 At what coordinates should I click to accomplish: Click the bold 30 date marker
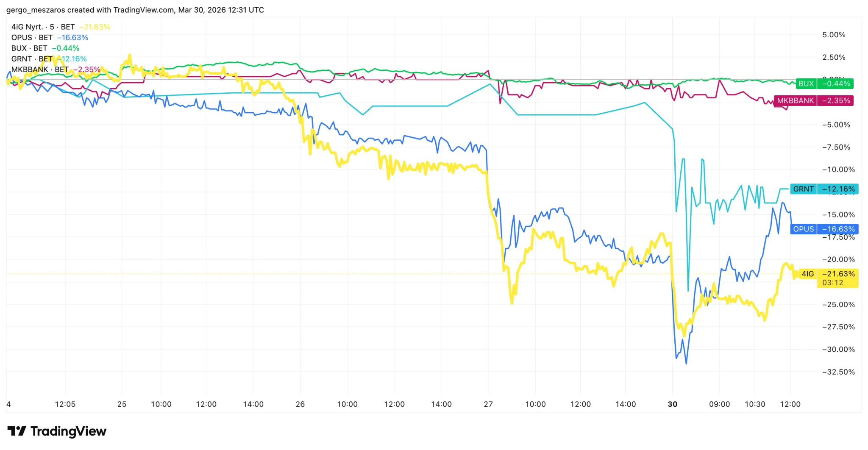click(x=673, y=404)
